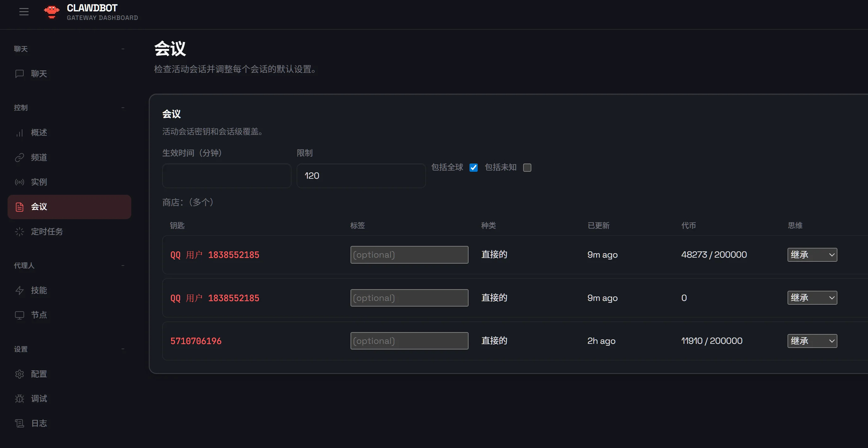Collapse the 代理人 sidebar section
The height and width of the screenshot is (448, 868).
tap(123, 266)
